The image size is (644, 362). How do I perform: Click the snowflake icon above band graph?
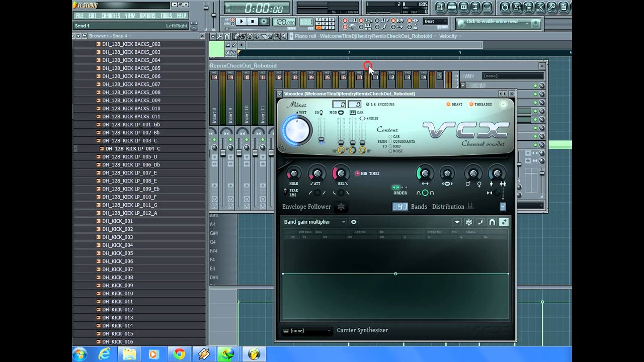tap(468, 222)
